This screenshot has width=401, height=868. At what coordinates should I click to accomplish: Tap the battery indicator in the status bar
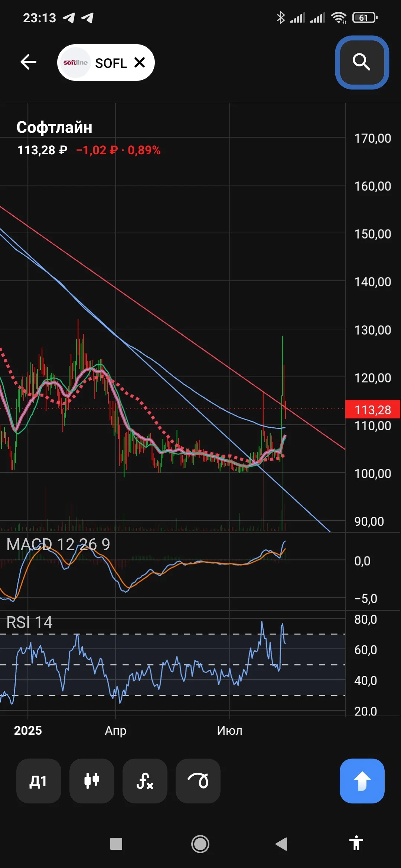[365, 17]
